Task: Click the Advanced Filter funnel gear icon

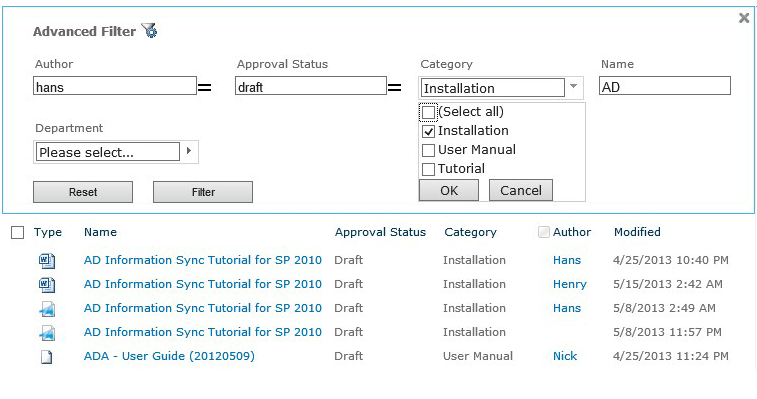Action: pyautogui.click(x=149, y=30)
